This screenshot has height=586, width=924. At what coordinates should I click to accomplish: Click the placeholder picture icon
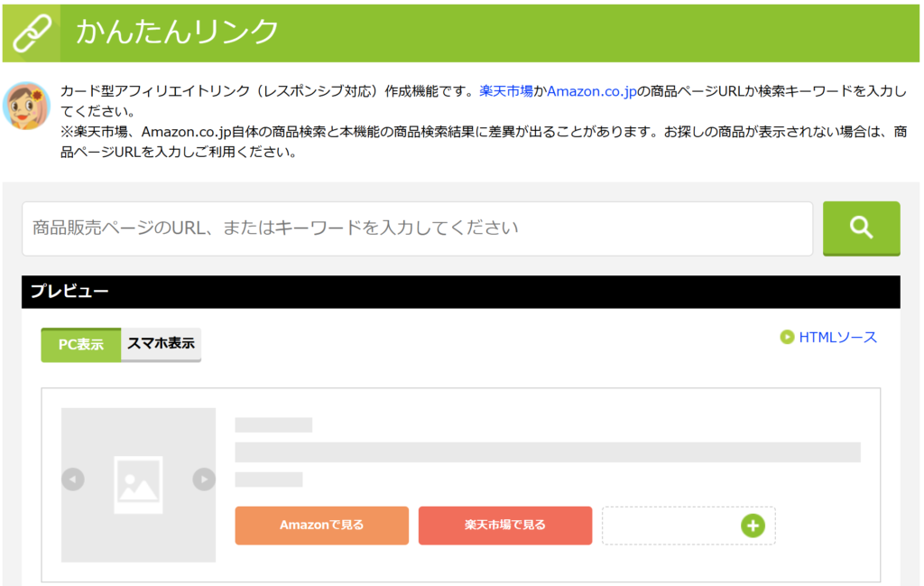click(138, 484)
